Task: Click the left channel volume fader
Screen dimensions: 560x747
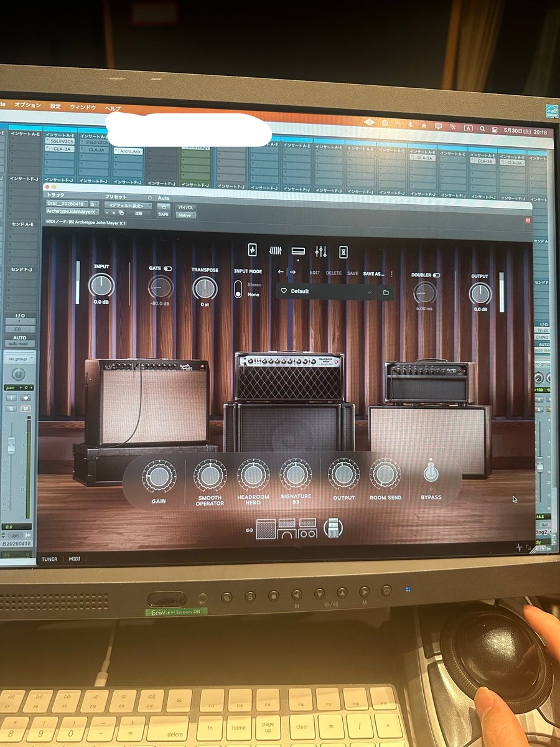Action: click(11, 446)
